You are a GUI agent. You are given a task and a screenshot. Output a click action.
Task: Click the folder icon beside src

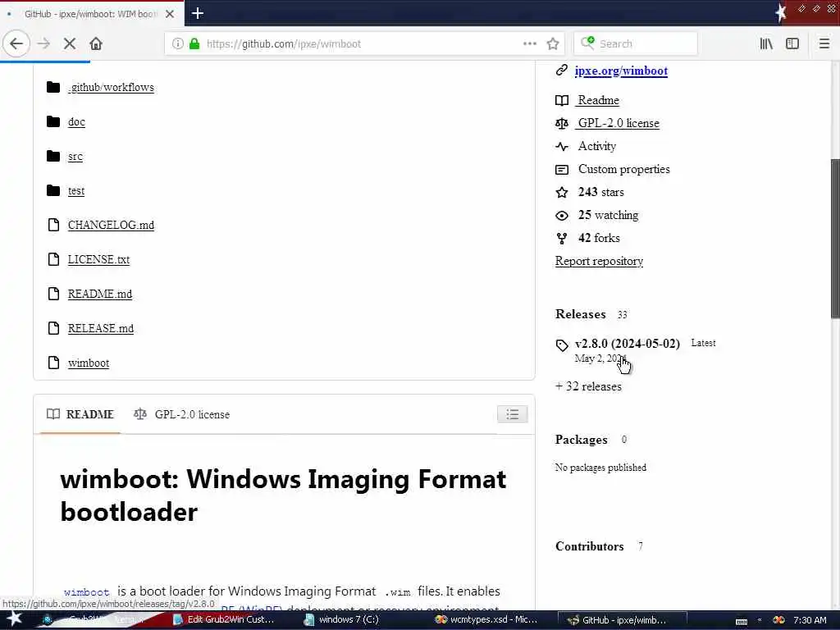click(53, 156)
